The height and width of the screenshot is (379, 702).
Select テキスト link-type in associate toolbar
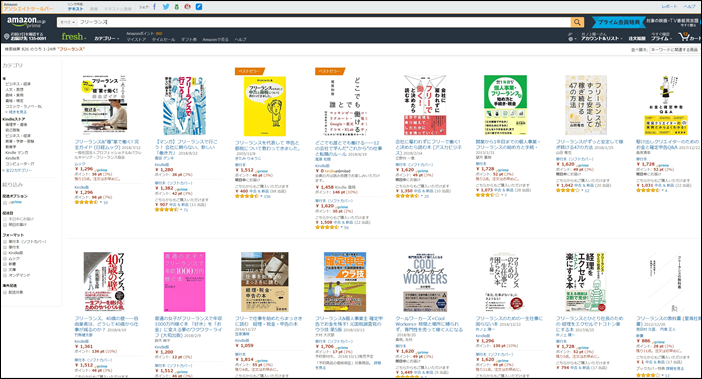[x=75, y=9]
